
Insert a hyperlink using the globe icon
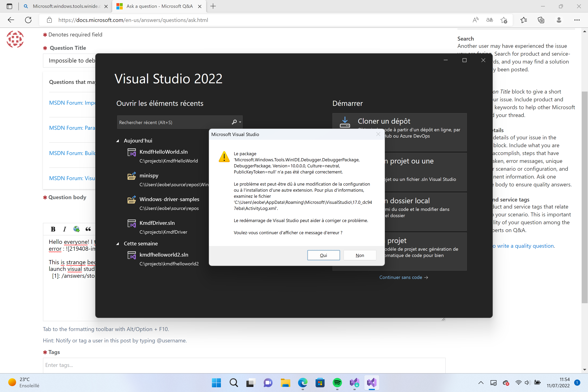[x=76, y=229]
